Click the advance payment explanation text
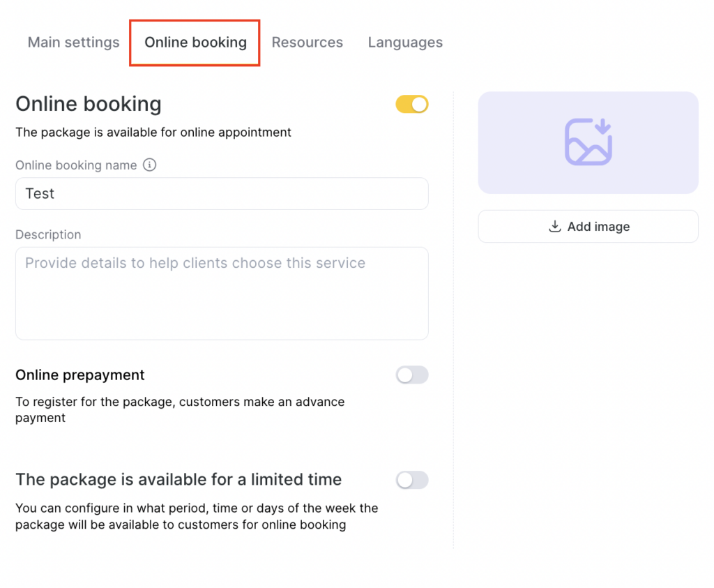Image resolution: width=714 pixels, height=588 pixels. coord(180,410)
